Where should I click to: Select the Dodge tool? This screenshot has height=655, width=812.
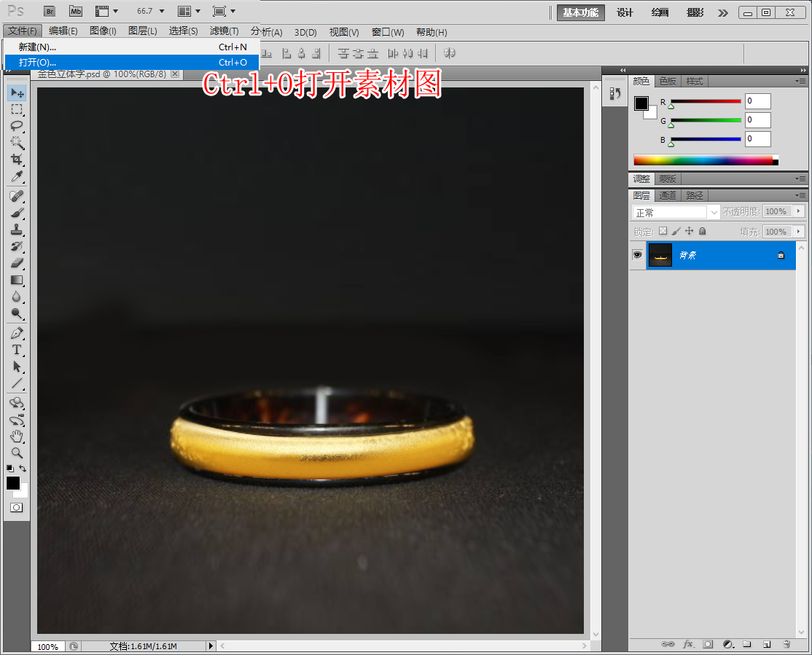point(17,313)
